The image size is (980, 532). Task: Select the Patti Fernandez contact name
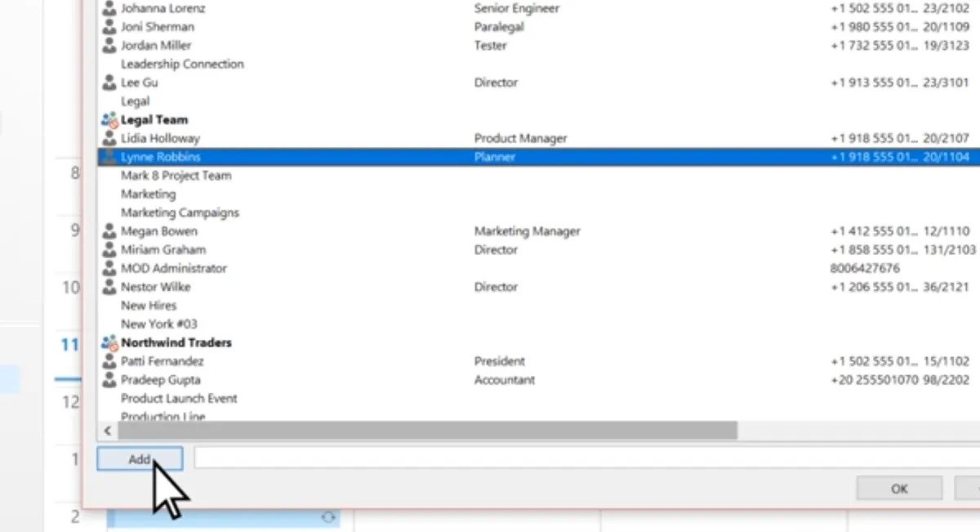click(163, 361)
